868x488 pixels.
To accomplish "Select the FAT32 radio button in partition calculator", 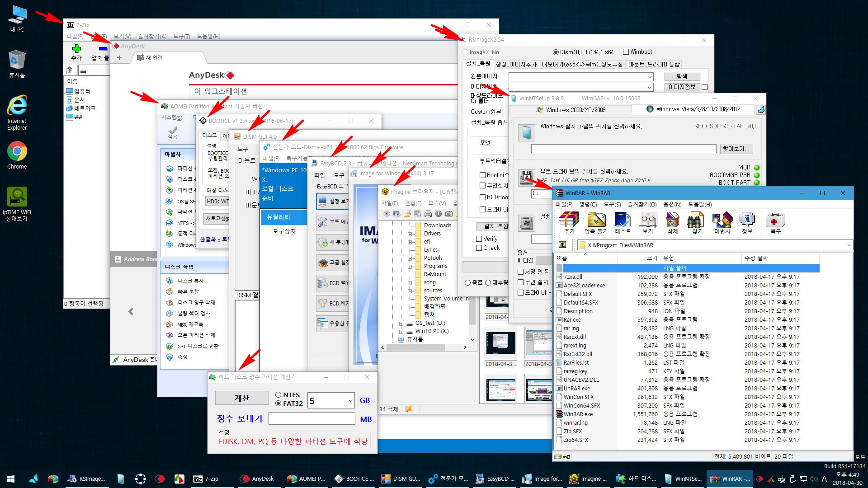I will click(278, 404).
